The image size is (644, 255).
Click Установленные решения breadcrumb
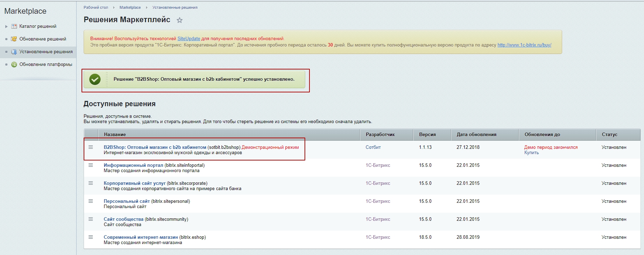pos(175,7)
